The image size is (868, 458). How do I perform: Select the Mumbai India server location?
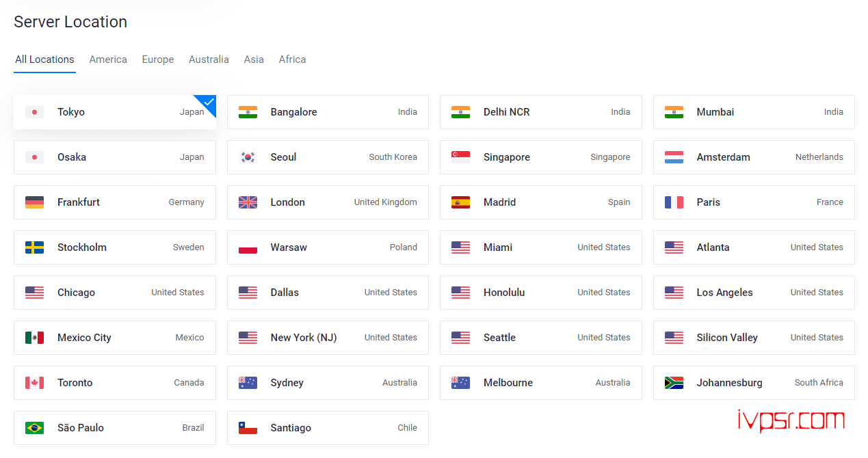[x=753, y=112]
